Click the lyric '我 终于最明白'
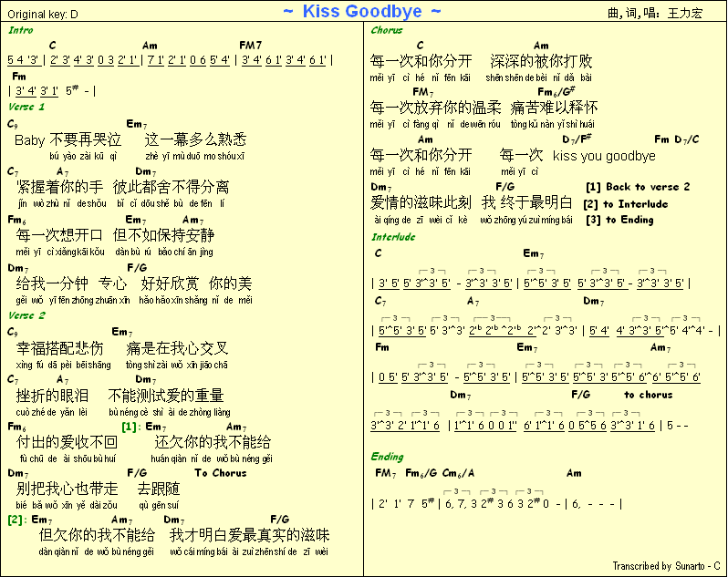 [527, 202]
